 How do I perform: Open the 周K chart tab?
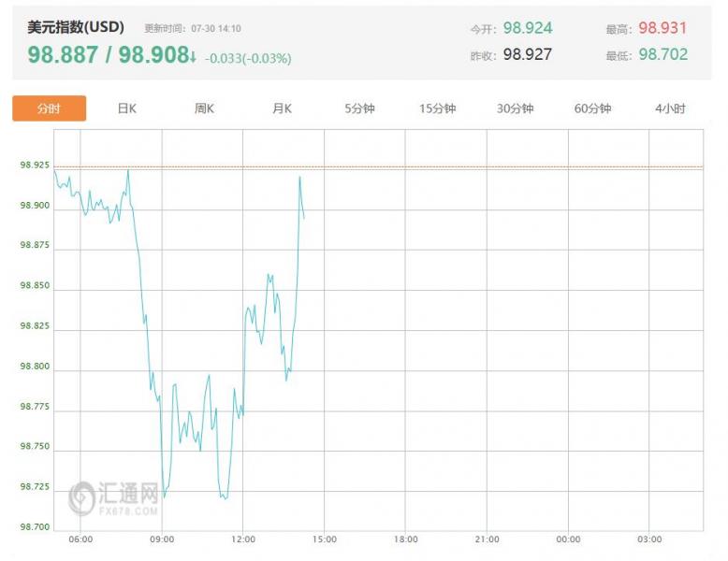pyautogui.click(x=204, y=108)
